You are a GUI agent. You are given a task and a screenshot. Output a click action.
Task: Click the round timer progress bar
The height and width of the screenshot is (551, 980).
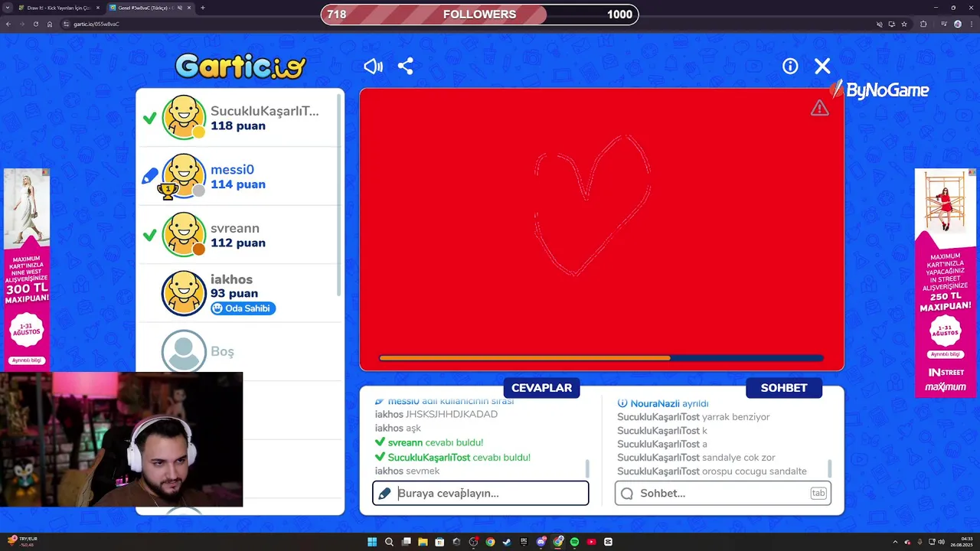click(601, 358)
